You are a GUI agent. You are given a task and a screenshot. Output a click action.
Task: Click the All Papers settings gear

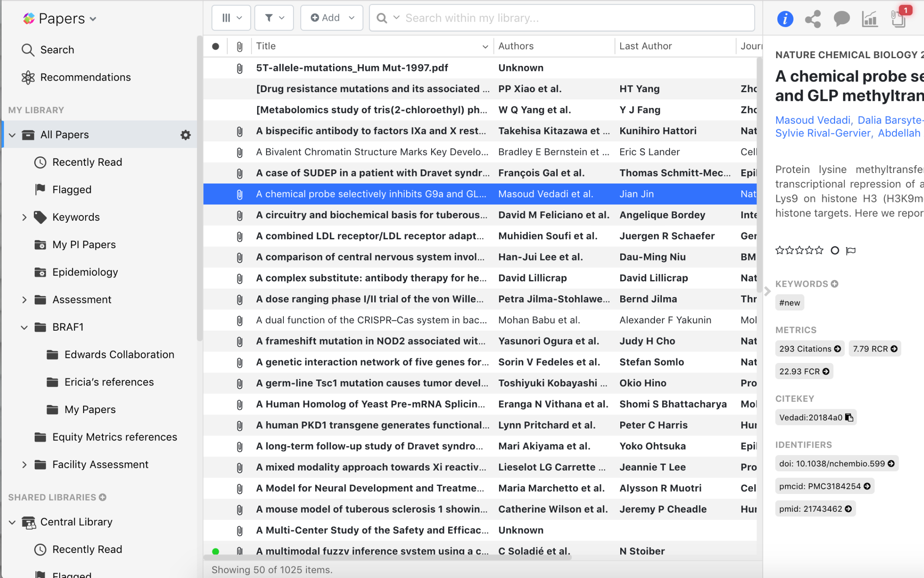(x=186, y=135)
